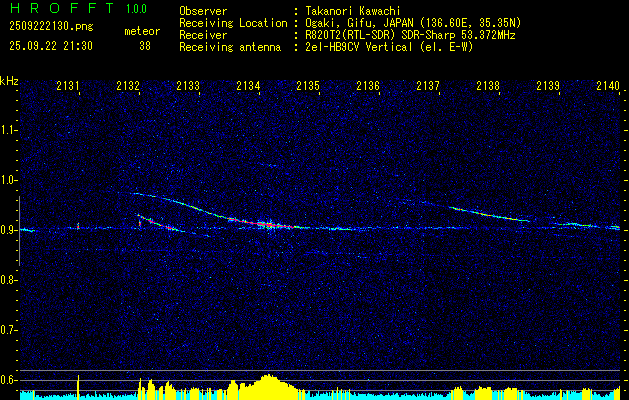Click time marker 2133
Viewport: 629px width, 400px height.
click(188, 85)
